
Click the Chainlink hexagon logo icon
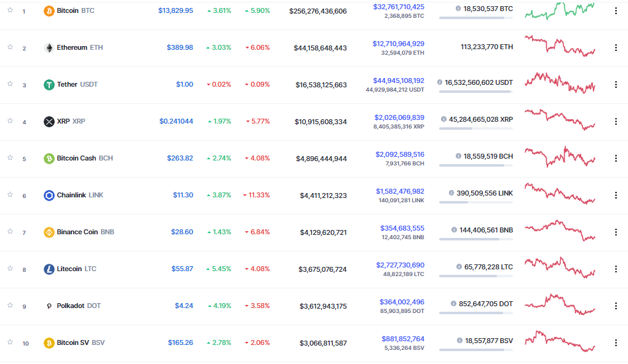pos(49,196)
